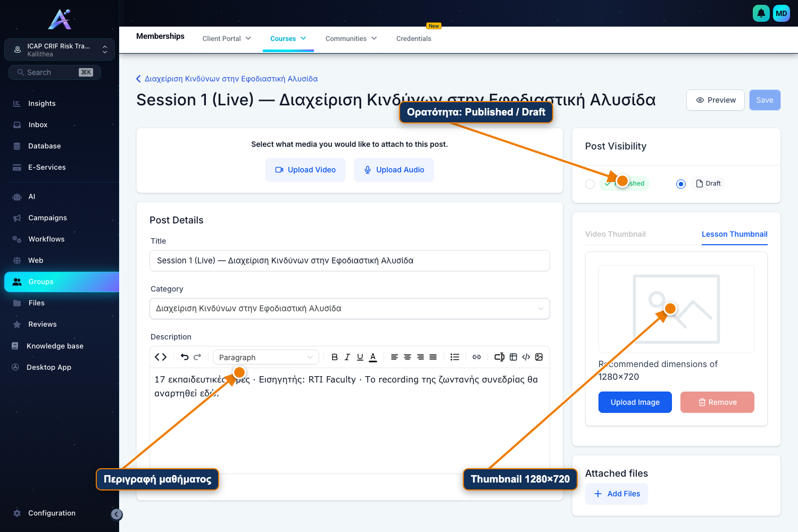Open Client Portal dropdown
This screenshot has height=532, width=798.
(x=227, y=38)
